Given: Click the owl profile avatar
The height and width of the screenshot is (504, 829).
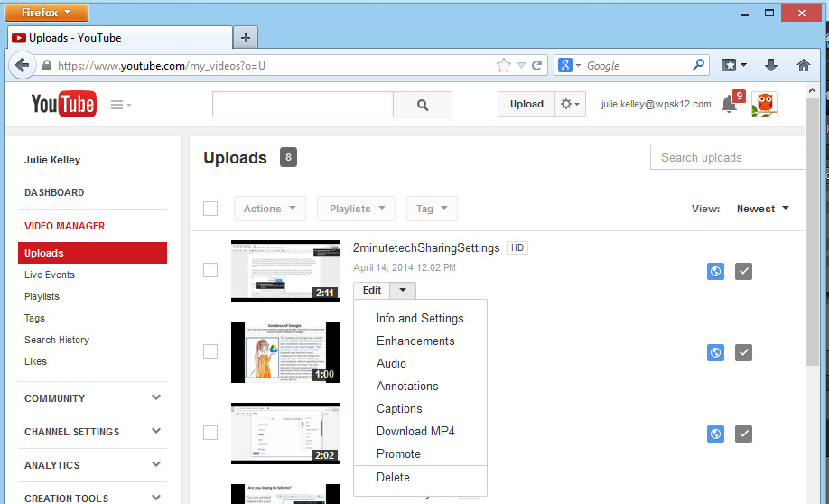Looking at the screenshot, I should tap(765, 104).
